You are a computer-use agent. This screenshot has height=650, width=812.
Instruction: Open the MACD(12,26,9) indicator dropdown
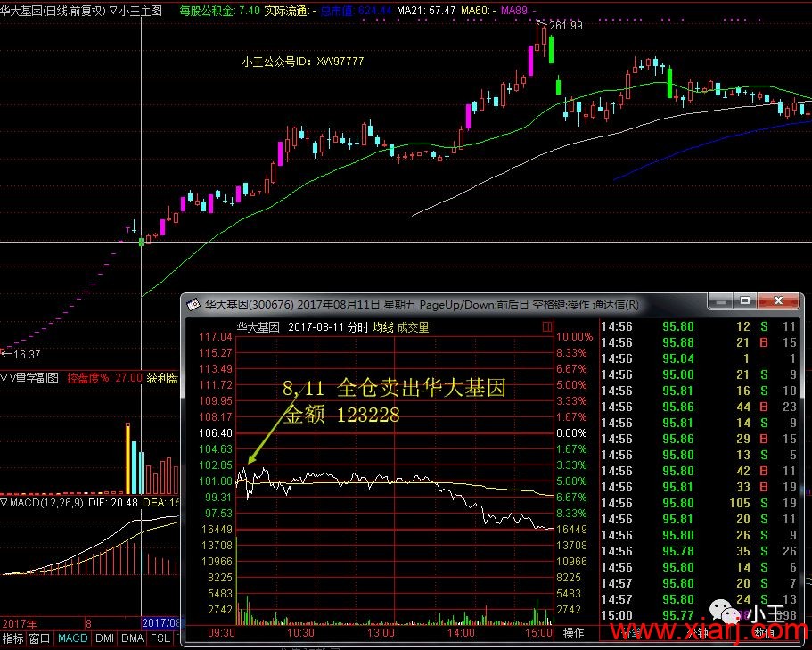tap(4, 502)
